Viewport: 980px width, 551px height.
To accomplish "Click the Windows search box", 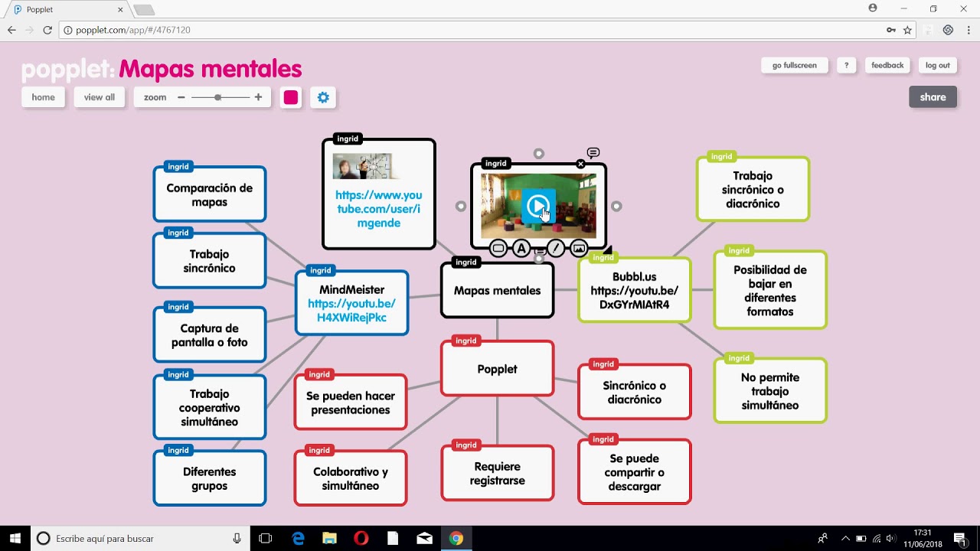I will (141, 538).
